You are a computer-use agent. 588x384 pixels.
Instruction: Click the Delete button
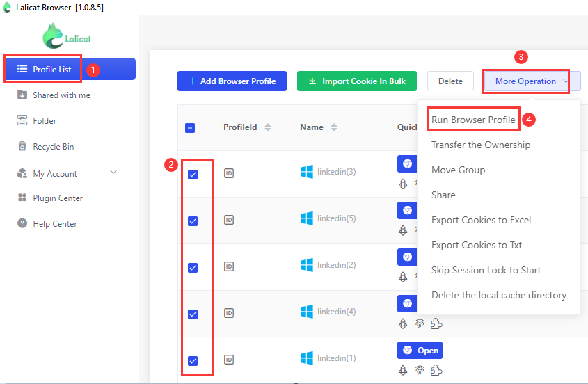pos(450,81)
